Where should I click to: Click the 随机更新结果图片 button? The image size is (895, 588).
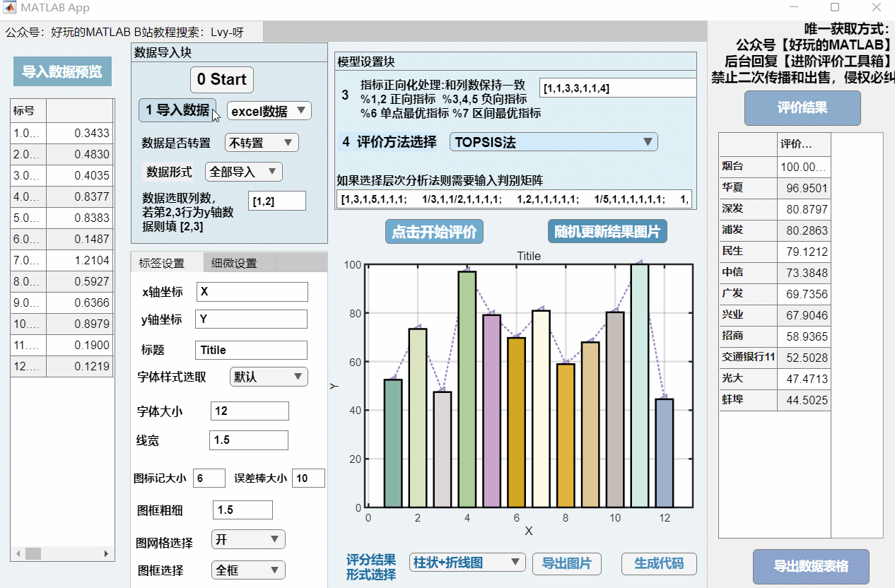pos(607,232)
